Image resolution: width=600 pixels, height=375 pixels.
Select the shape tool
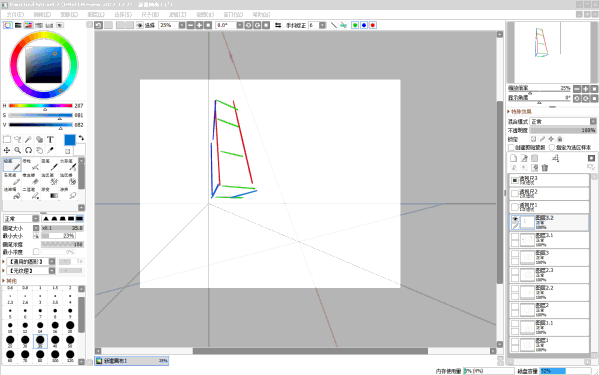39,139
